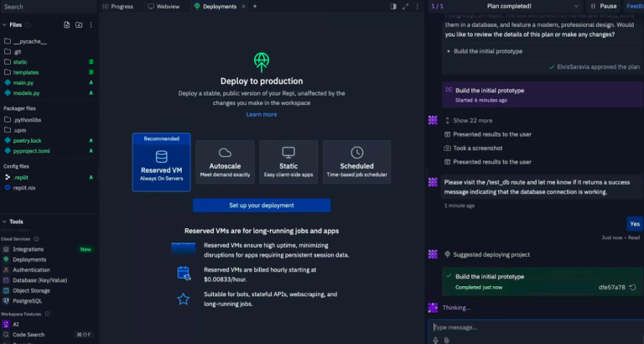
Task: Click the Type message input field
Action: pos(528,326)
